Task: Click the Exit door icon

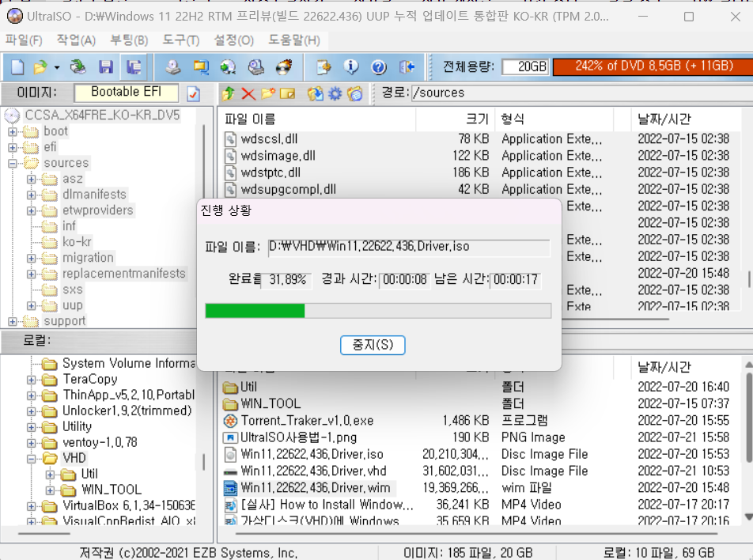Action: pos(407,67)
